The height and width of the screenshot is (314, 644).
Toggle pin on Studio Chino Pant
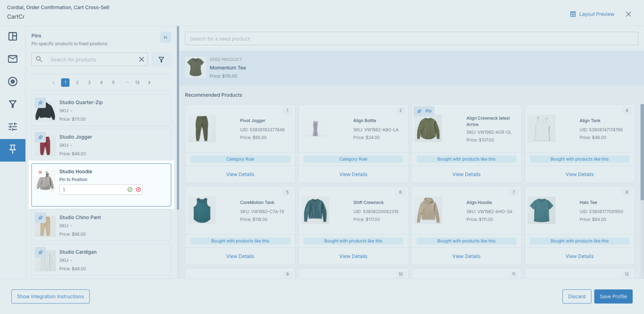point(40,218)
